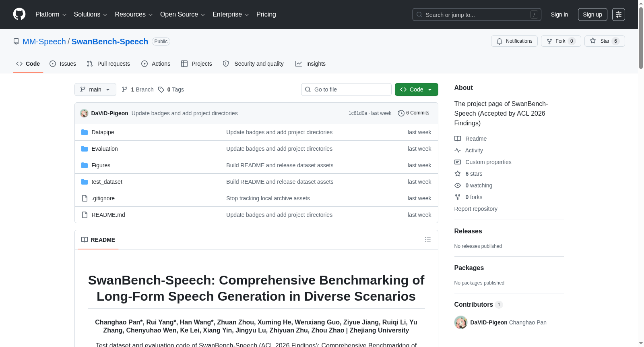Expand the Resources menu
The height and width of the screenshot is (347, 644).
pos(134,15)
